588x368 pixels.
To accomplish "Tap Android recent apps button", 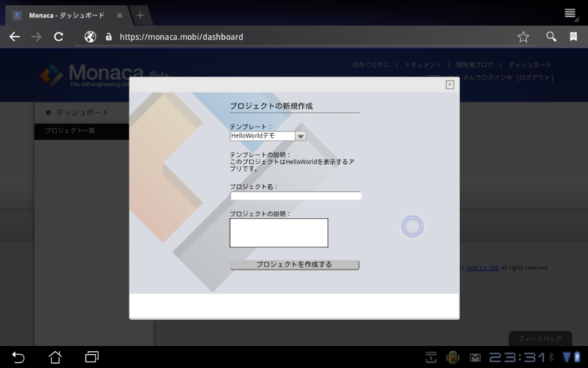I will click(92, 357).
